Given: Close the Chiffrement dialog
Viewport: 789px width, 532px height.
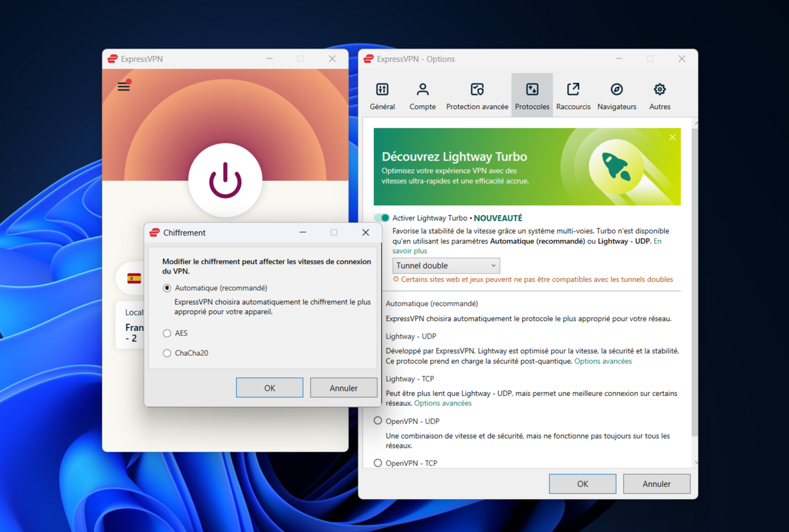Looking at the screenshot, I should (366, 232).
